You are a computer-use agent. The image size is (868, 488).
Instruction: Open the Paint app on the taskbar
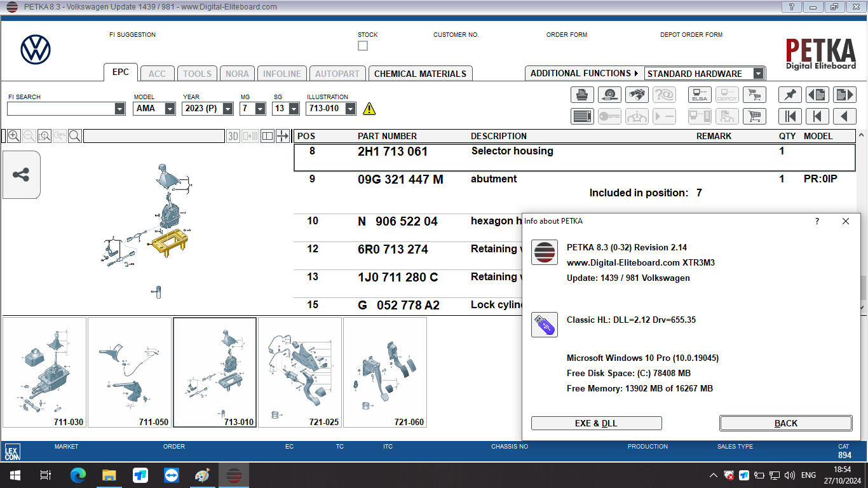(202, 475)
